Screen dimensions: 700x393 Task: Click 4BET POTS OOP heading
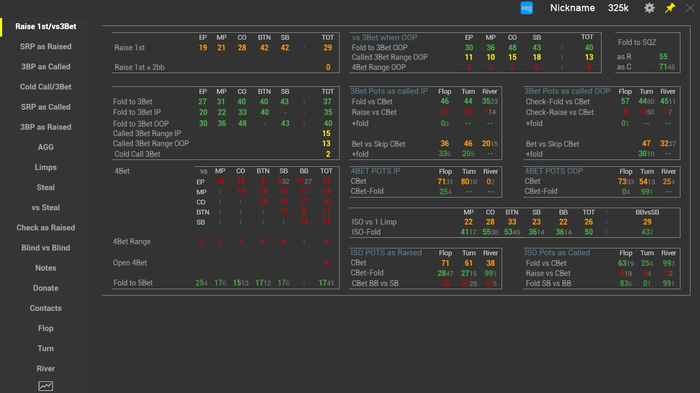(x=554, y=171)
